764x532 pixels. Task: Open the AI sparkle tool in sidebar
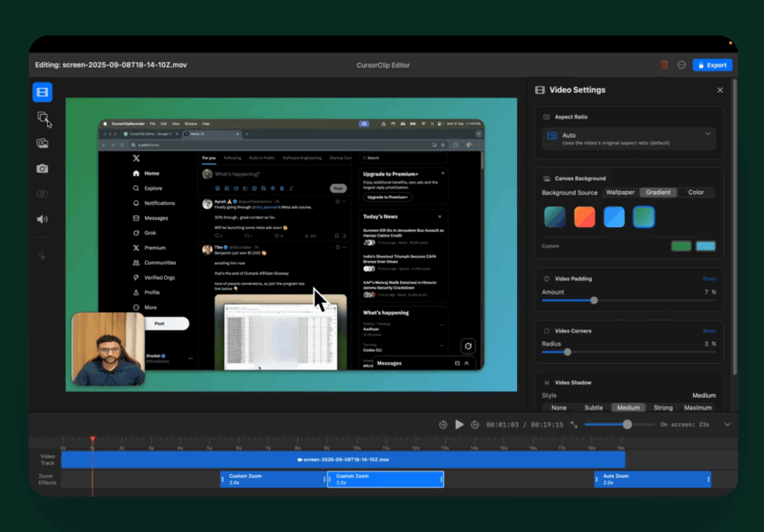click(42, 255)
